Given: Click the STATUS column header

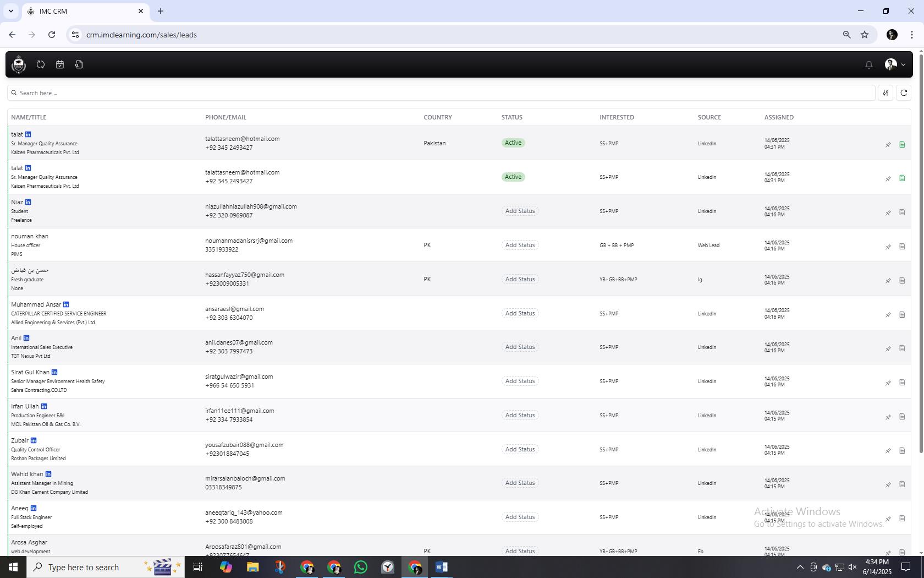Looking at the screenshot, I should (512, 117).
